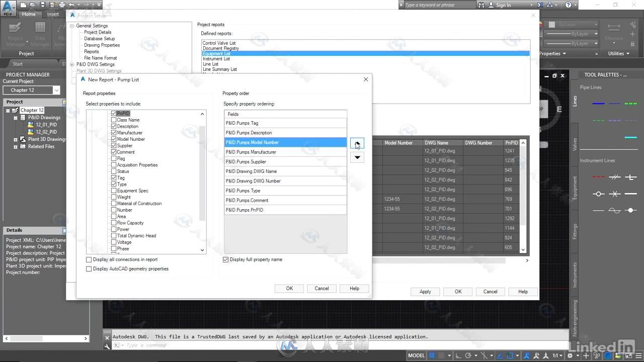
Task: Open the Current Project Chapter 12 dropdown
Action: coord(56,90)
